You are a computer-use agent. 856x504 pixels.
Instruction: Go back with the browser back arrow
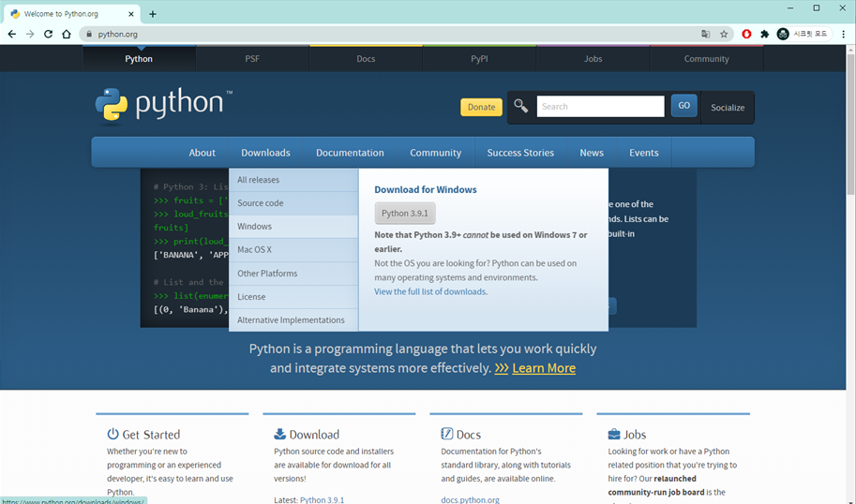12,34
